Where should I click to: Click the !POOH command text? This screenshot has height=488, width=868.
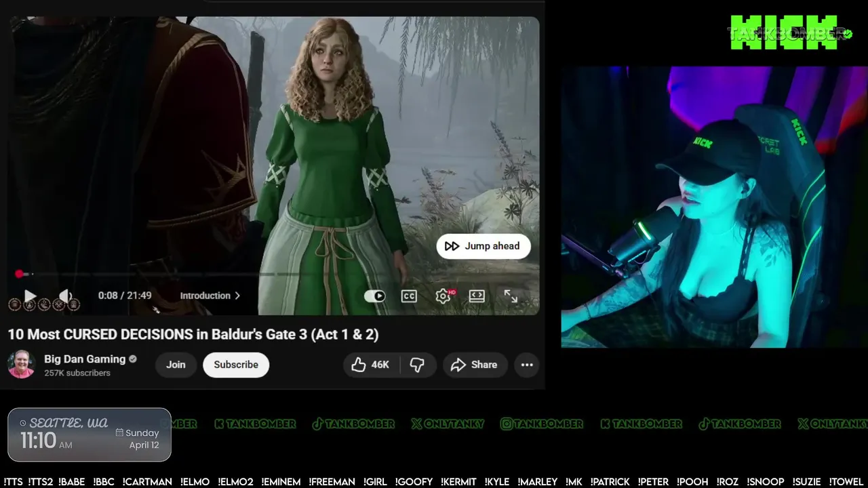coord(692,482)
